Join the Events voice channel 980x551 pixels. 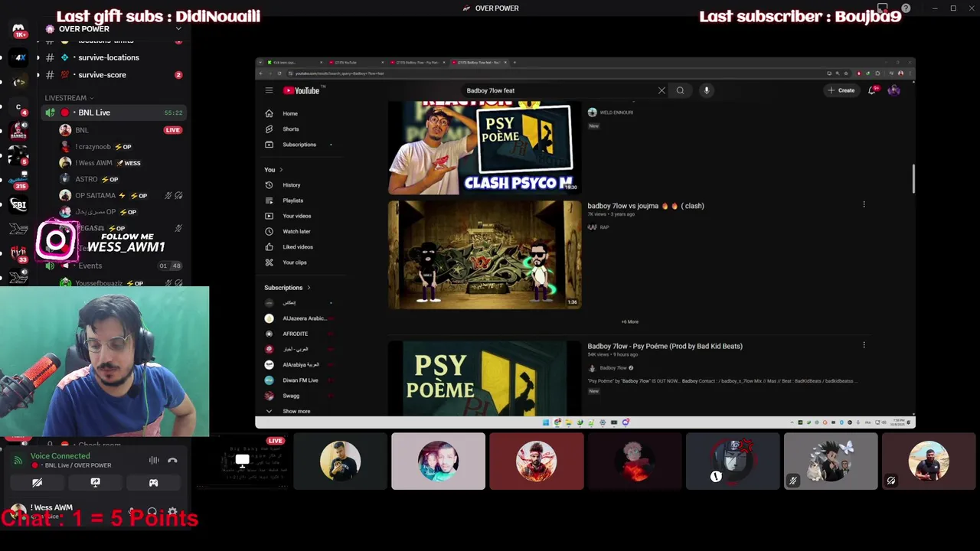[x=113, y=266]
